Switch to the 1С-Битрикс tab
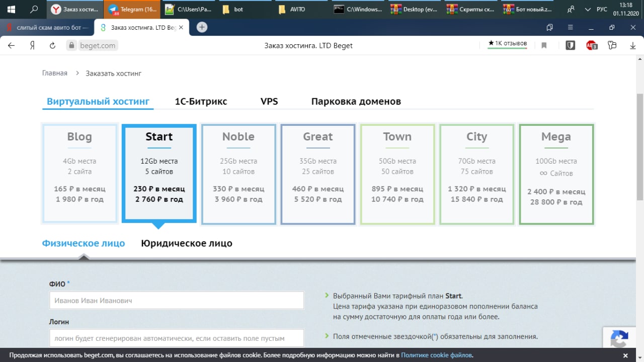 click(201, 101)
